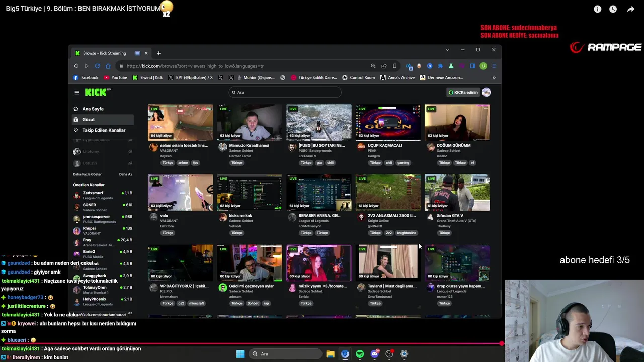Image resolution: width=644 pixels, height=362 pixels.
Task: Open the Windows Start menu
Action: coord(240,354)
